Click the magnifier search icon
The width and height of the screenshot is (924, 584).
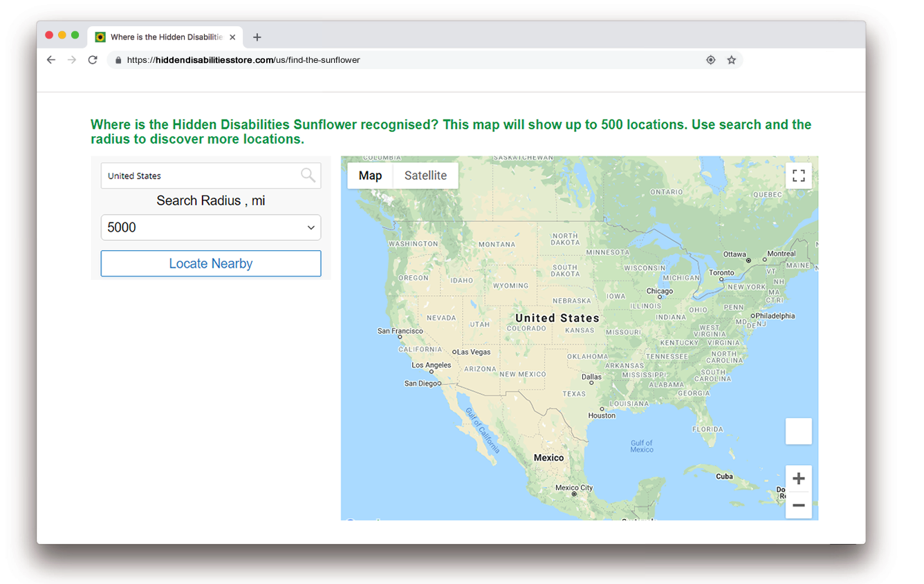(x=308, y=176)
